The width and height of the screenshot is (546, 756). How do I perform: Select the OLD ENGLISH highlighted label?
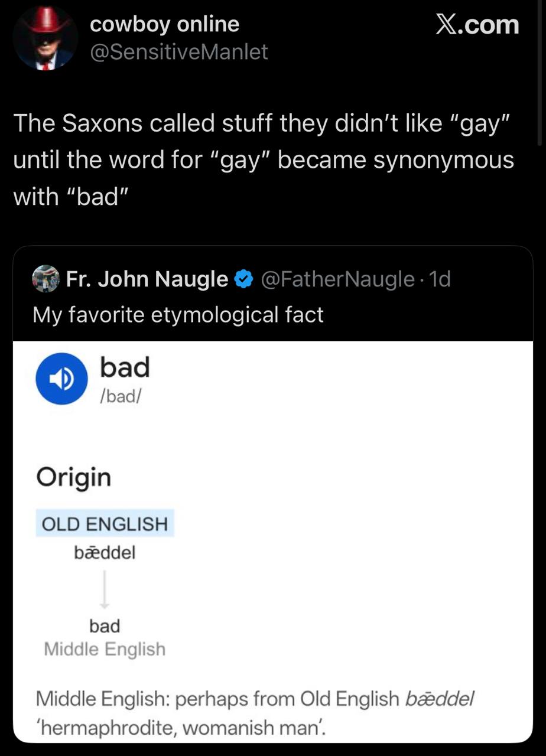(105, 524)
